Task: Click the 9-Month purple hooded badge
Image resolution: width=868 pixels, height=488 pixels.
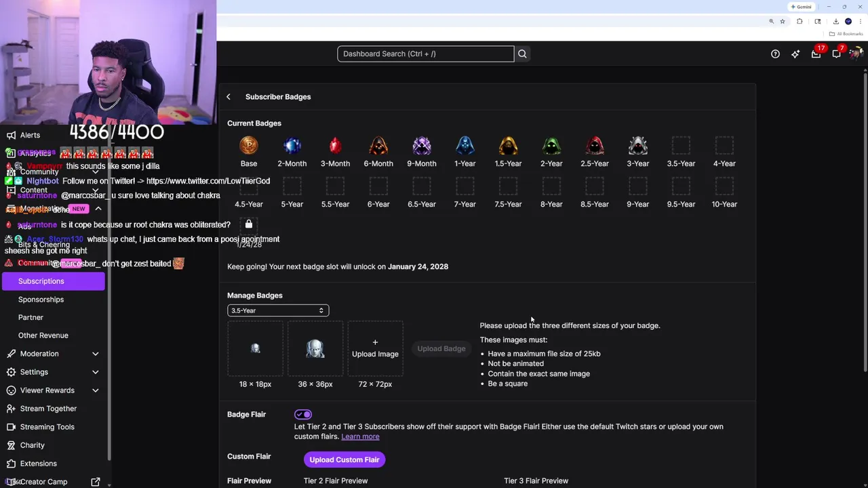Action: pos(422,146)
